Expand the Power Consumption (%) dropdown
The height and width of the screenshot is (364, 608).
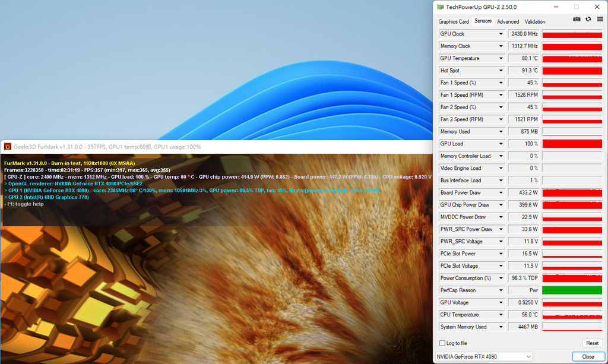[x=501, y=278]
